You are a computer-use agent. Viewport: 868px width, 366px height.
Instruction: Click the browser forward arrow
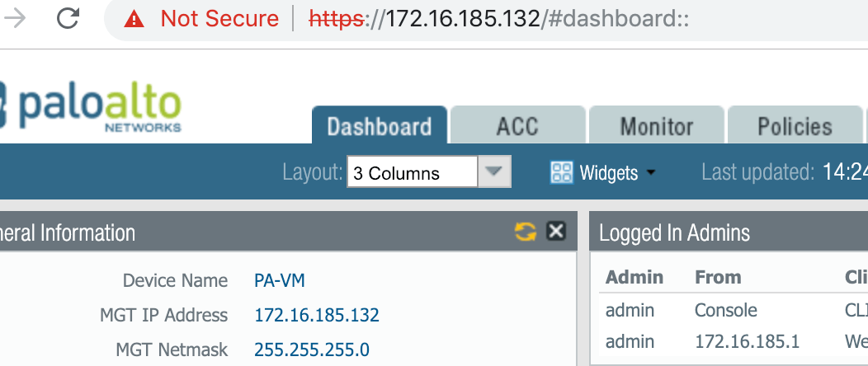15,19
